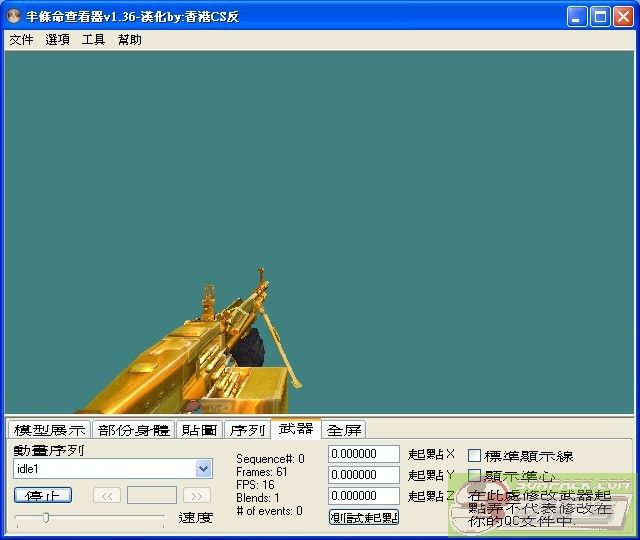Screen dimensions: 640x540
Task: Switch to the 全屏 tab
Action: [344, 430]
